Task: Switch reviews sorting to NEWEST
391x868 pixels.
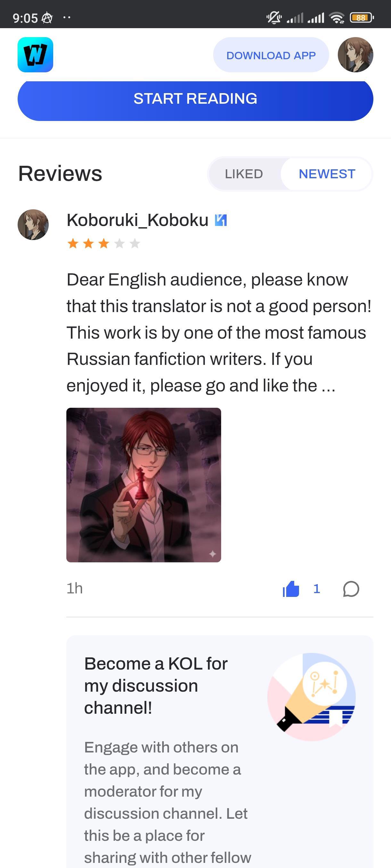Action: (327, 174)
